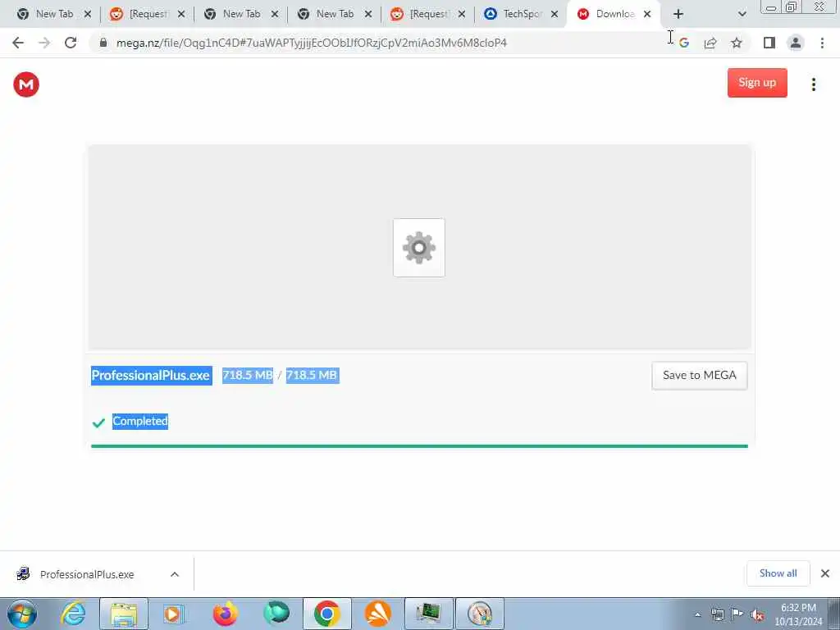Click the MEGA logo icon
This screenshot has width=840, height=630.
tap(26, 84)
